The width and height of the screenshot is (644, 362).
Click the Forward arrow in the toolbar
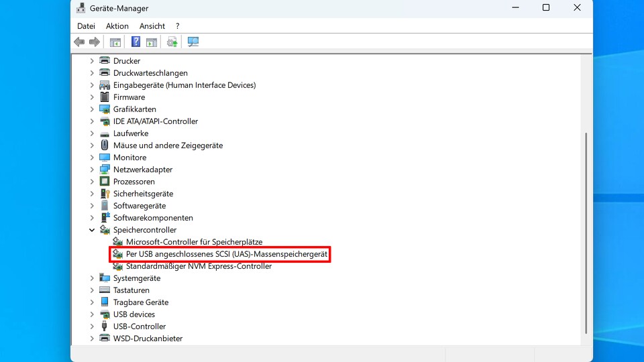tap(95, 42)
